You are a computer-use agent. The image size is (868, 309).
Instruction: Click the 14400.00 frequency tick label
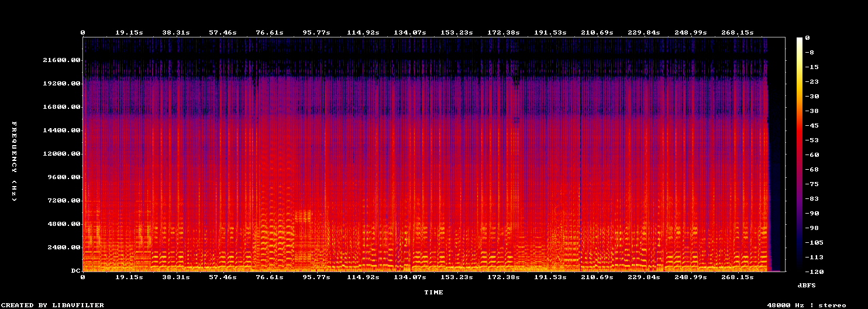[x=61, y=131]
